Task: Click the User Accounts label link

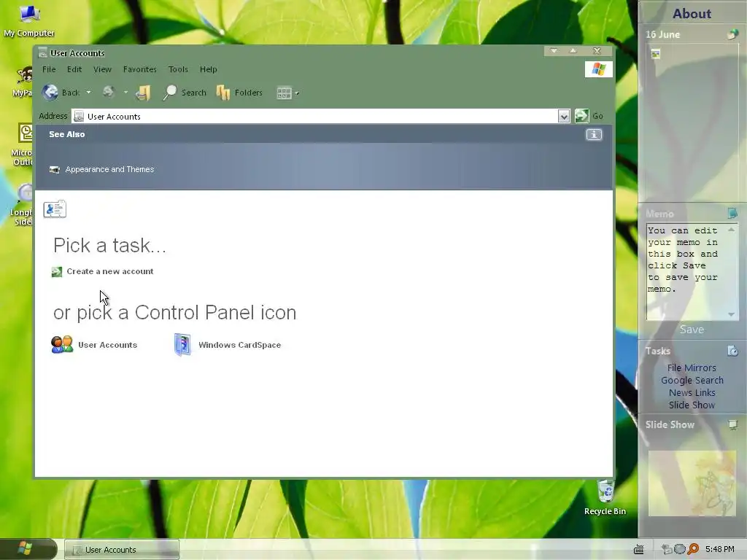Action: [x=108, y=345]
